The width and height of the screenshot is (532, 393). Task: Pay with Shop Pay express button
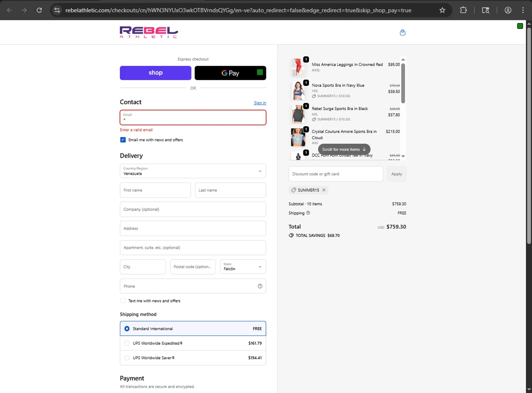coord(156,73)
